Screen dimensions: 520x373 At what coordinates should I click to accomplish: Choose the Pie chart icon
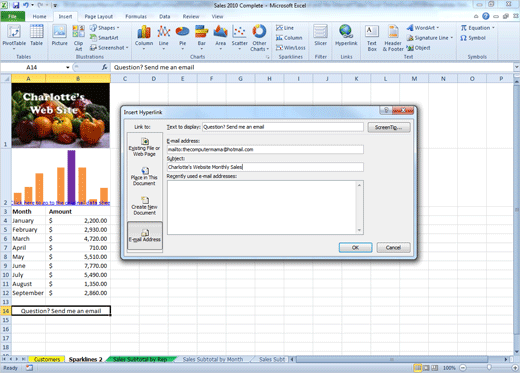(182, 37)
